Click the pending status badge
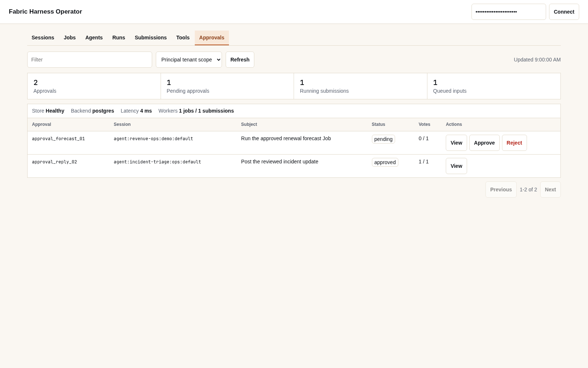The height and width of the screenshot is (368, 588). point(383,139)
